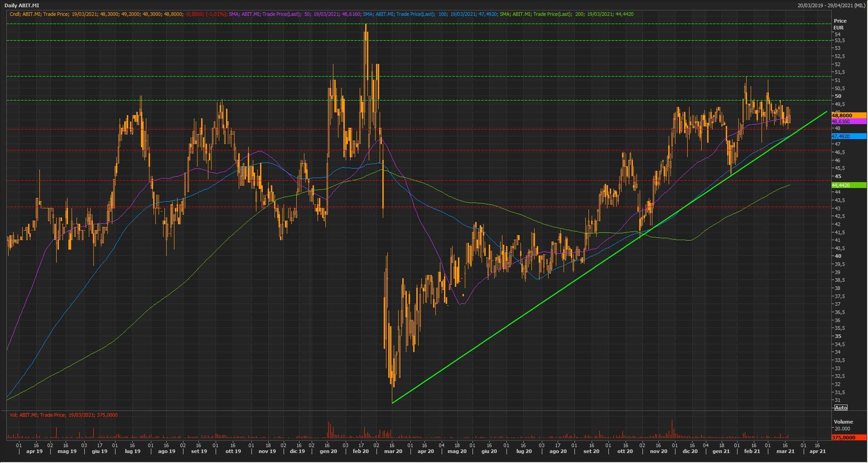The width and height of the screenshot is (868, 463).
Task: Click the Daily ABIT.MI chart title
Action: click(x=22, y=5)
